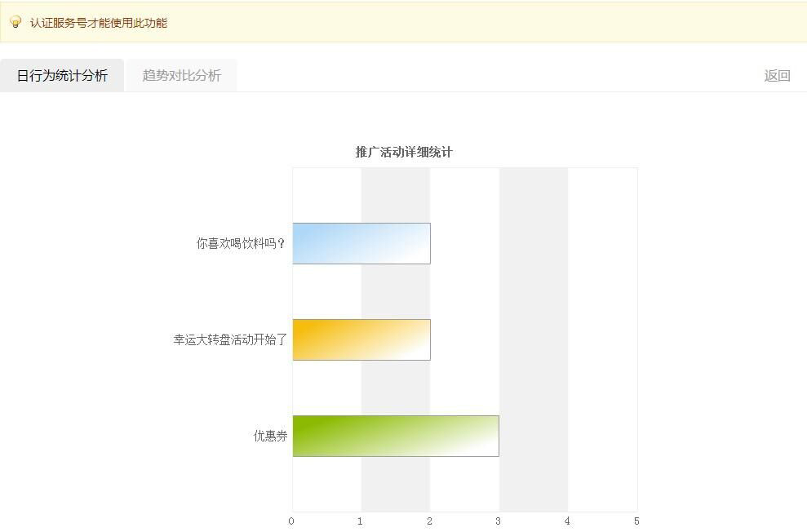Click the x-axis label 4
807x532 pixels.
[567, 521]
